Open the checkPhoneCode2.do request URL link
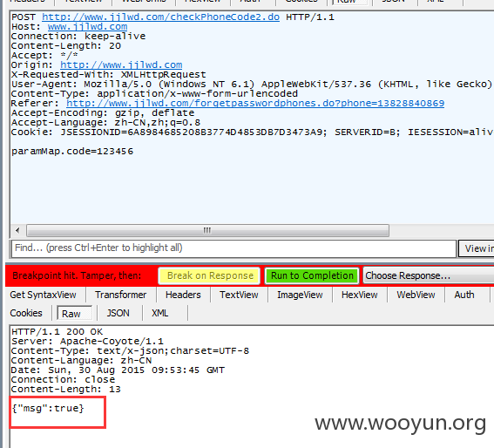The image size is (494, 448). click(x=160, y=17)
